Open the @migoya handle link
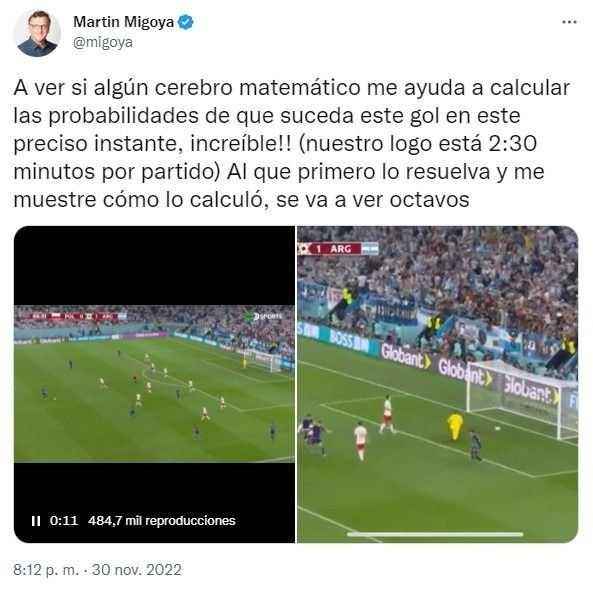The image size is (593, 589). [102, 42]
